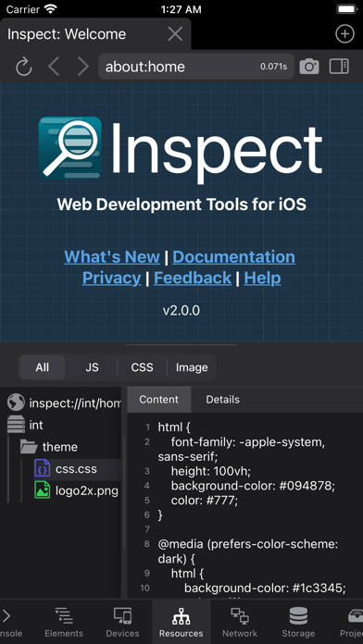363x644 pixels.
Task: Click the 1:27 AM clock
Action: pos(181,9)
